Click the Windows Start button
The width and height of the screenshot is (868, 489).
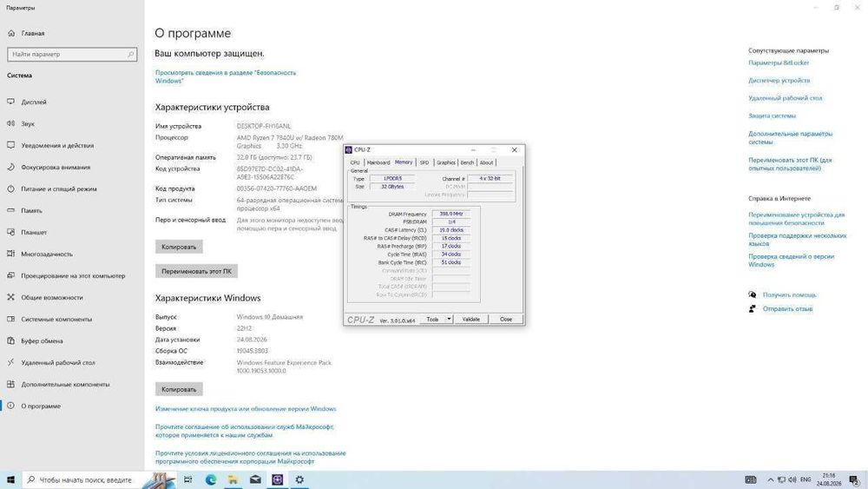point(10,479)
